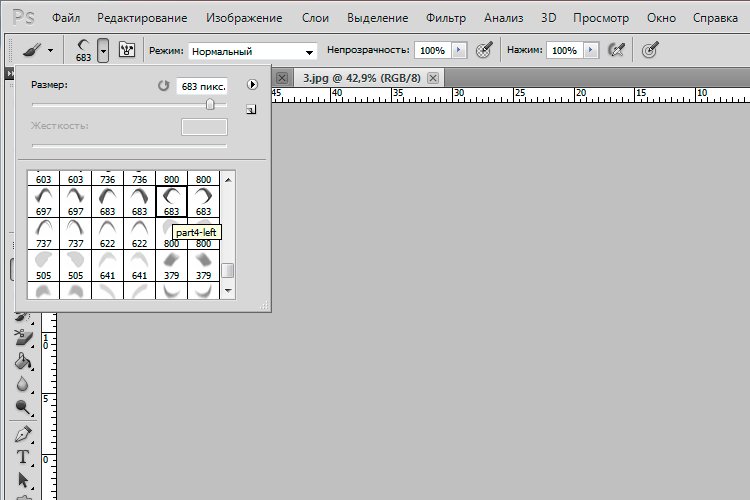Open brush picker flyout menu arrow

253,86
